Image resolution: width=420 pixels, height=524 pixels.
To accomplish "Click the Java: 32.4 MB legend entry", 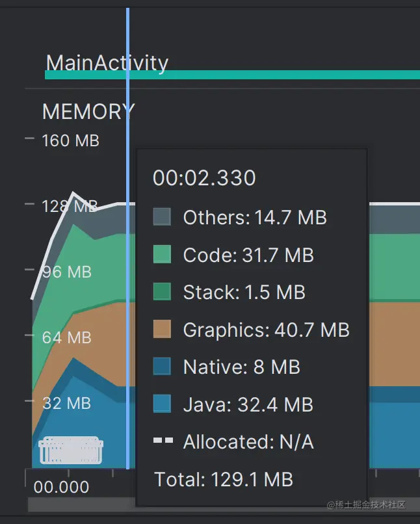I will click(248, 404).
